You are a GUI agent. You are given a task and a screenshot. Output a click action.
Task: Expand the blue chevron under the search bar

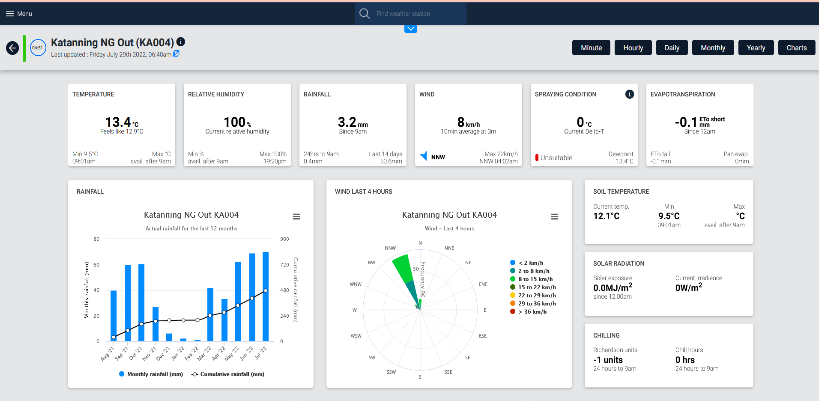click(x=410, y=29)
